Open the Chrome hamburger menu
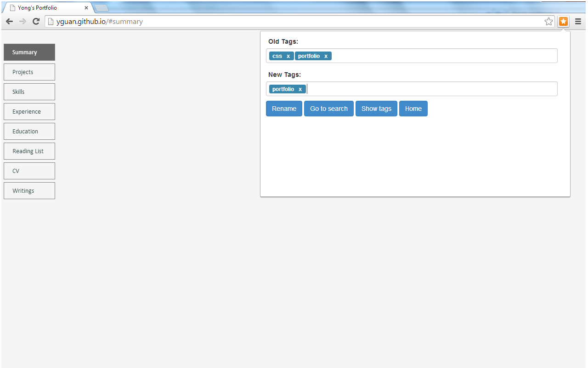The height and width of the screenshot is (368, 588). (x=578, y=22)
